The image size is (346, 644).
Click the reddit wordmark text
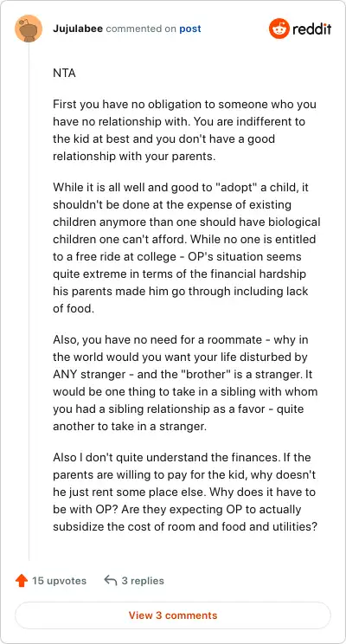tap(312, 29)
